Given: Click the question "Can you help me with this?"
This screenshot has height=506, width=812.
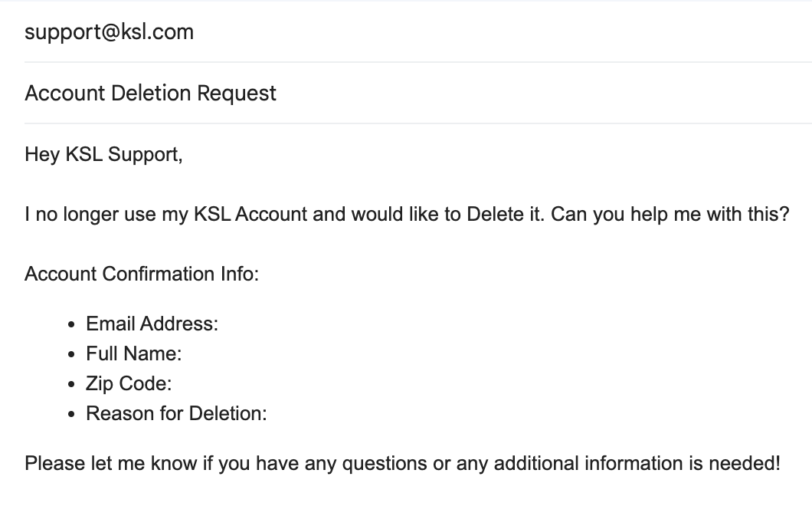Looking at the screenshot, I should [x=670, y=214].
